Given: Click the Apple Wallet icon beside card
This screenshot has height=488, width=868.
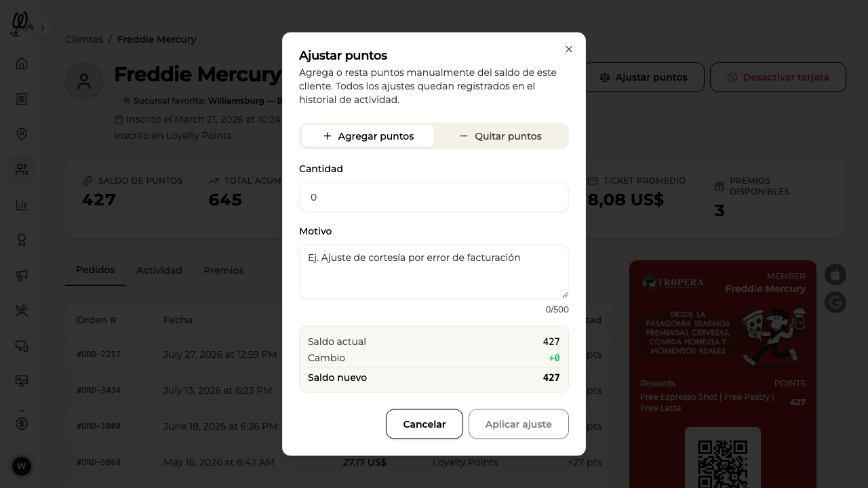Looking at the screenshot, I should point(835,274).
